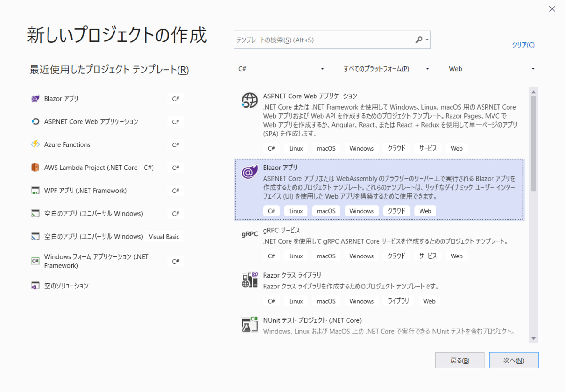This screenshot has height=392, width=565.
Task: Click the ライブラリ tag under Razor class library
Action: pos(398,301)
